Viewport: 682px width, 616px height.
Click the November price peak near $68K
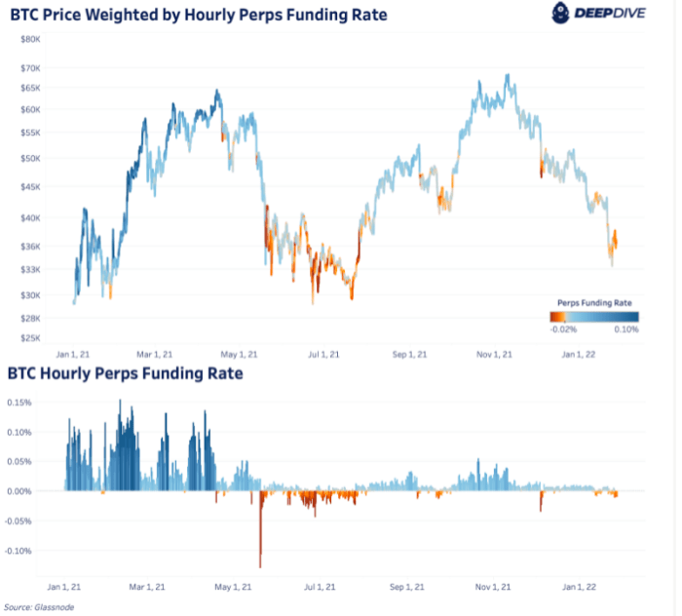click(507, 76)
